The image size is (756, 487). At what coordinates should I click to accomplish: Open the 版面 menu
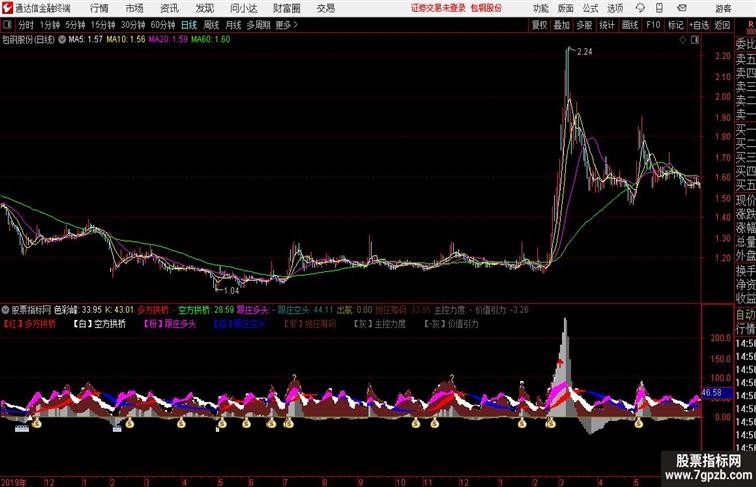point(566,8)
